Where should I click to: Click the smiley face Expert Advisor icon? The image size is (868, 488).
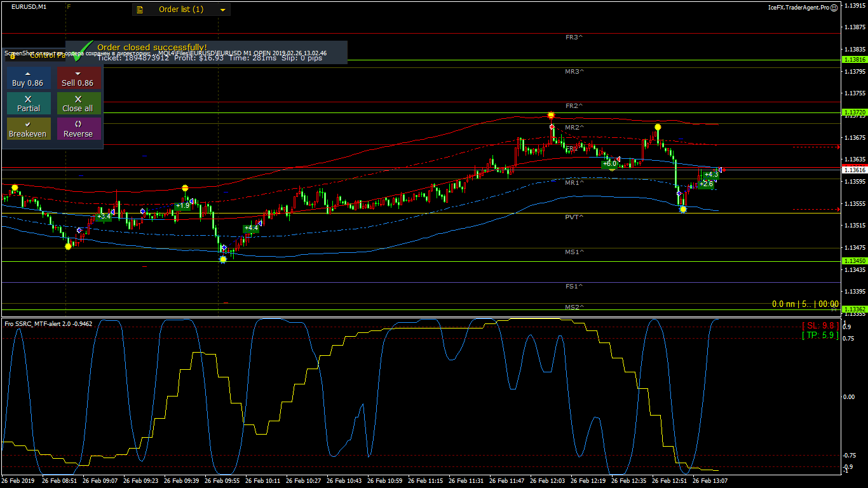pos(834,8)
